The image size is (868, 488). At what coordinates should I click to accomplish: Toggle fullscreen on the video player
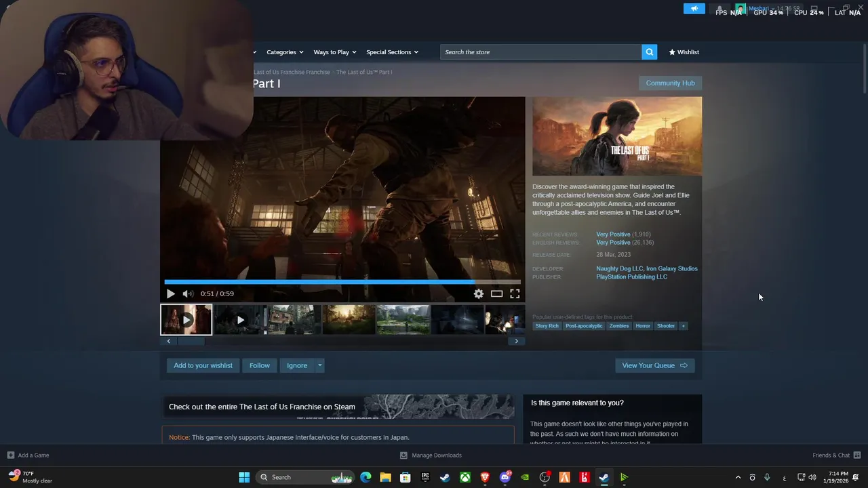click(x=515, y=293)
